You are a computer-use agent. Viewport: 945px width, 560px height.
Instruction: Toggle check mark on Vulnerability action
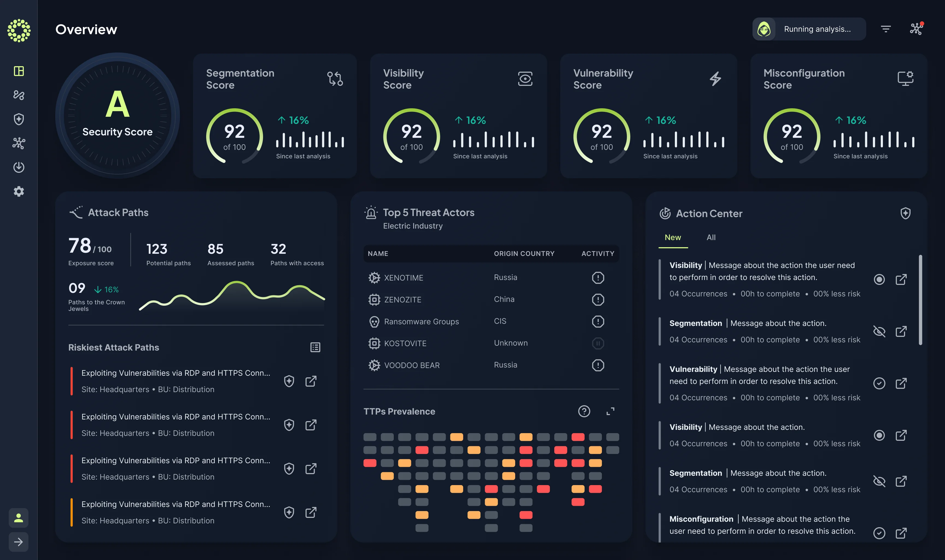[879, 383]
